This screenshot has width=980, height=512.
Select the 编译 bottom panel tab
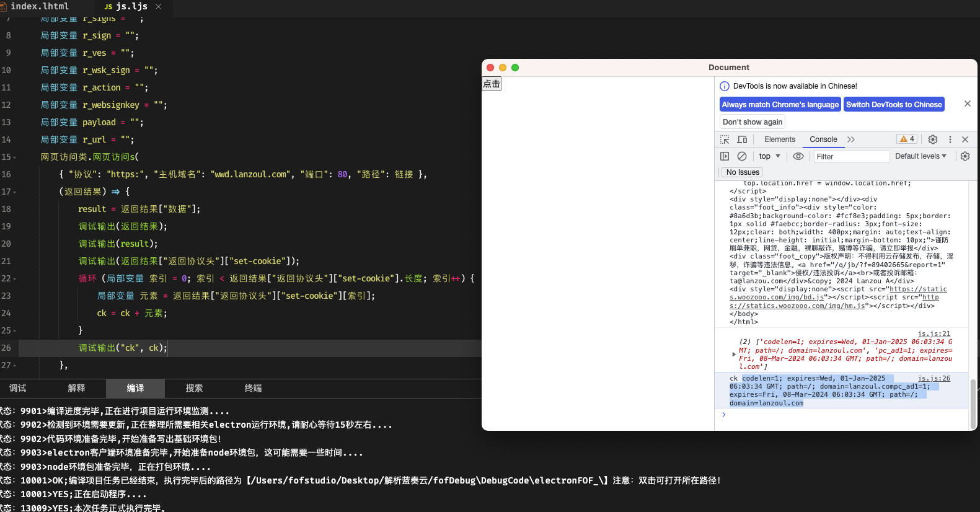(136, 388)
